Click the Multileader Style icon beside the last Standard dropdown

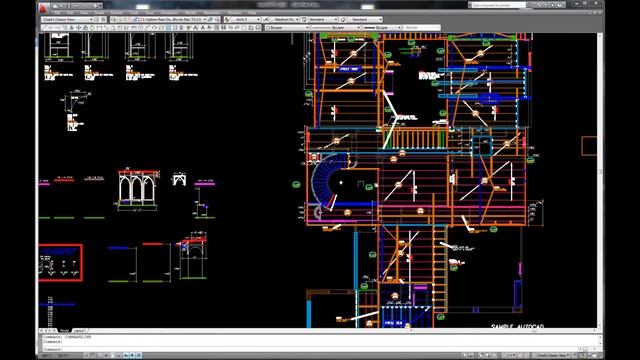pyautogui.click(x=343, y=20)
